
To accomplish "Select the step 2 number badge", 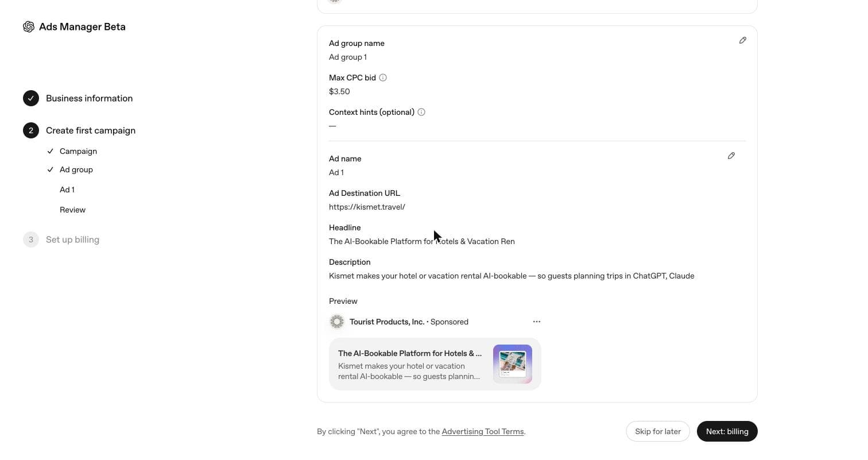I will (x=31, y=130).
